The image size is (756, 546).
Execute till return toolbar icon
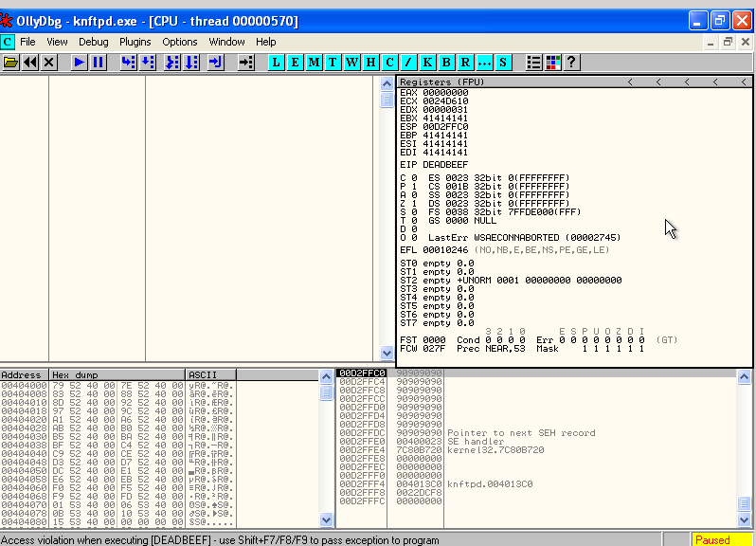[215, 63]
